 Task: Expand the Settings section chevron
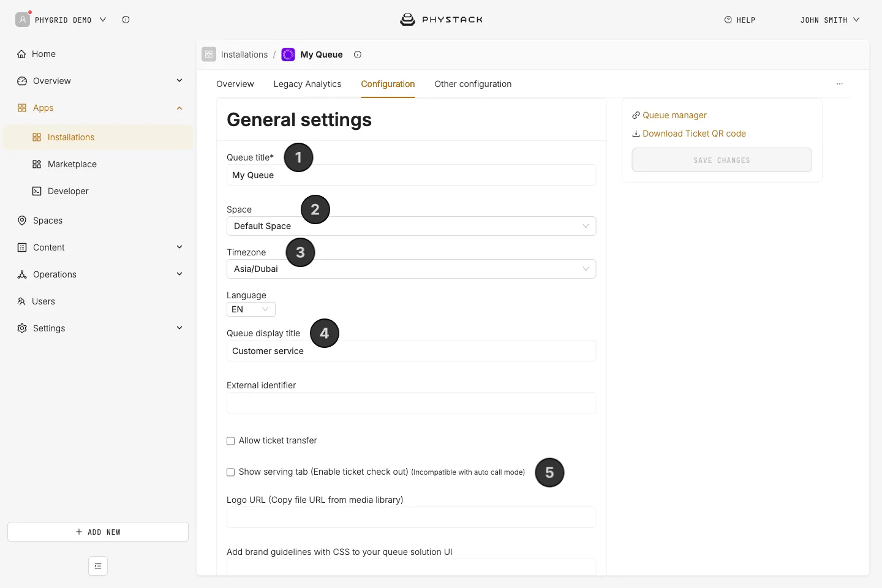(x=179, y=328)
